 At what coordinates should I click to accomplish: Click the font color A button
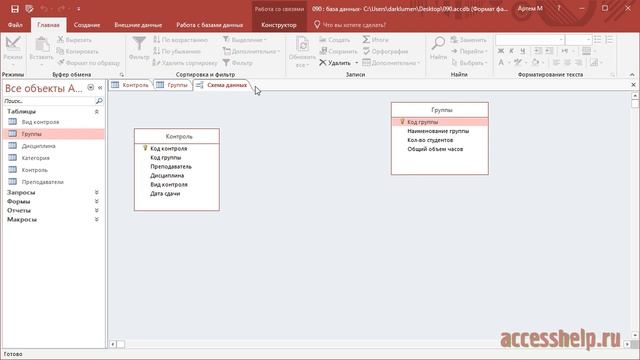tap(501, 62)
